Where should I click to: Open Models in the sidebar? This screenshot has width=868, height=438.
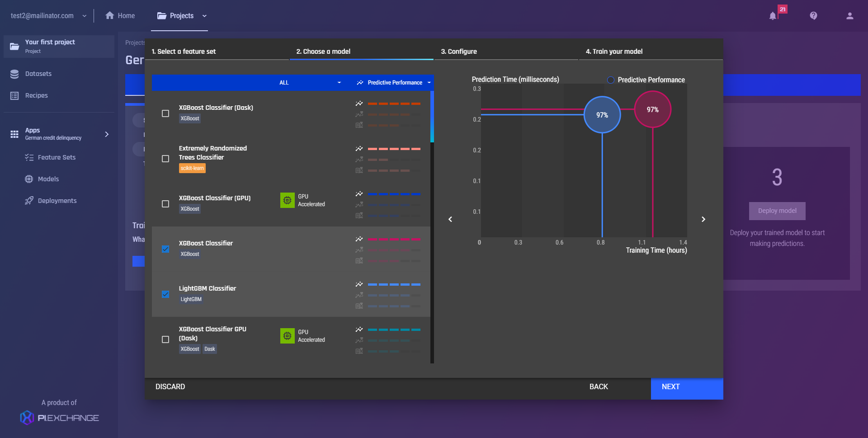pos(48,179)
